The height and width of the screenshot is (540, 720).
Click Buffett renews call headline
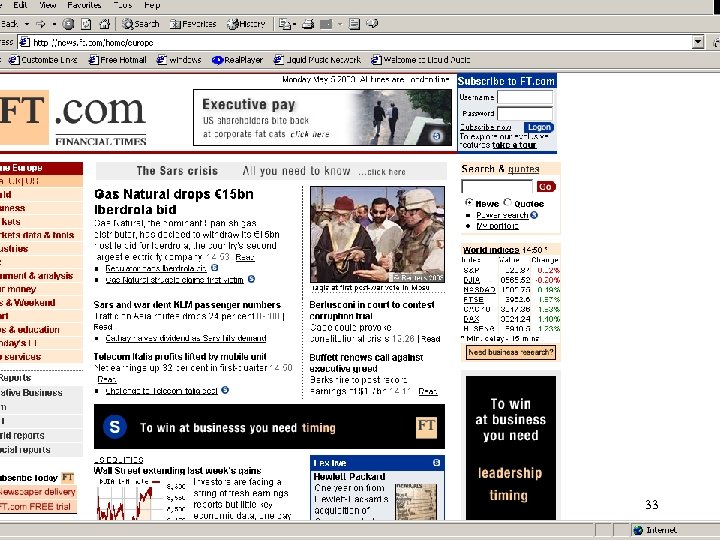coord(366,363)
